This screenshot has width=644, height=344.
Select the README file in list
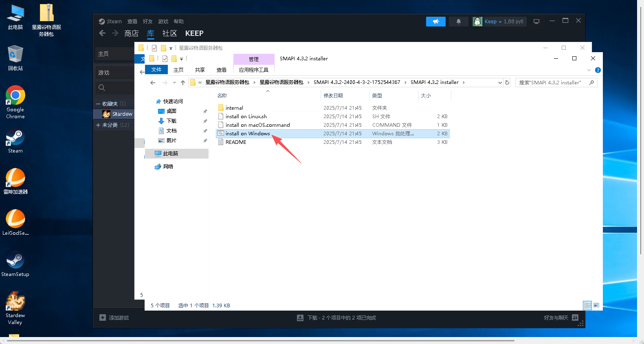coord(236,142)
